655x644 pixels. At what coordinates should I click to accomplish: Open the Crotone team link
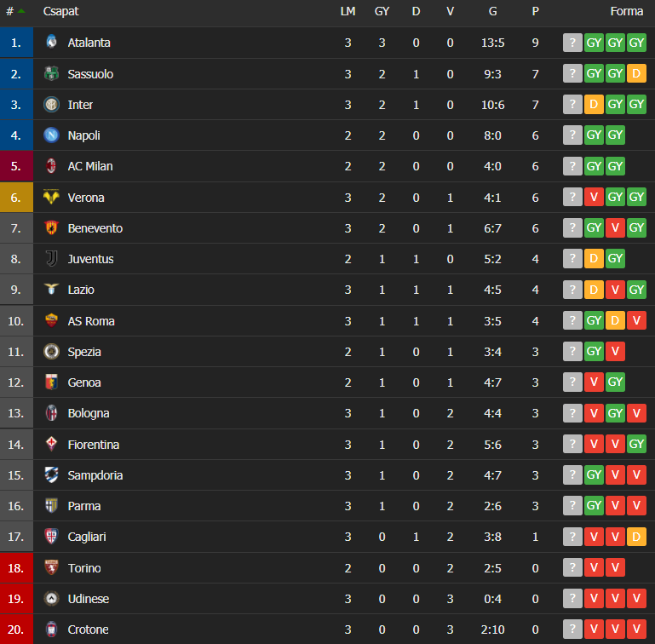click(88, 630)
